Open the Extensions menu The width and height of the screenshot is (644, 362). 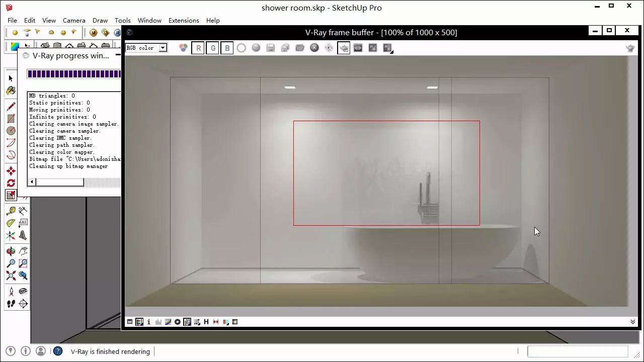[x=184, y=20]
